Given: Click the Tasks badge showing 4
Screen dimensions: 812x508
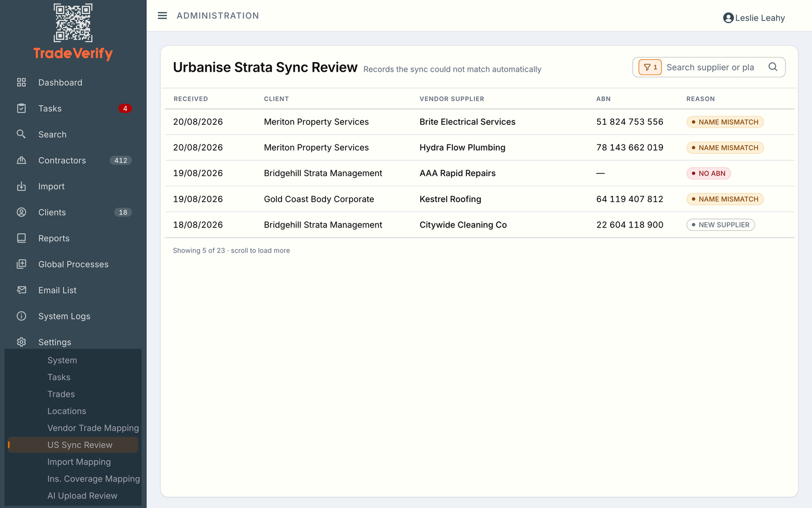Looking at the screenshot, I should point(125,108).
